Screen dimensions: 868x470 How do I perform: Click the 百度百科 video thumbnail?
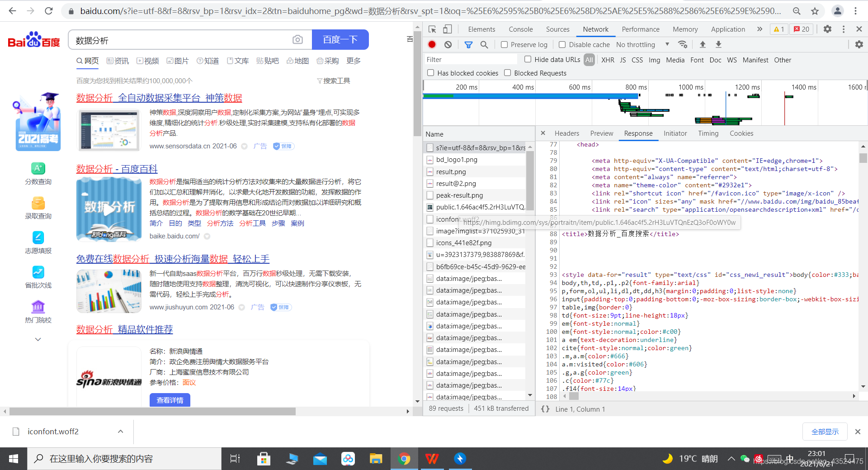point(109,209)
